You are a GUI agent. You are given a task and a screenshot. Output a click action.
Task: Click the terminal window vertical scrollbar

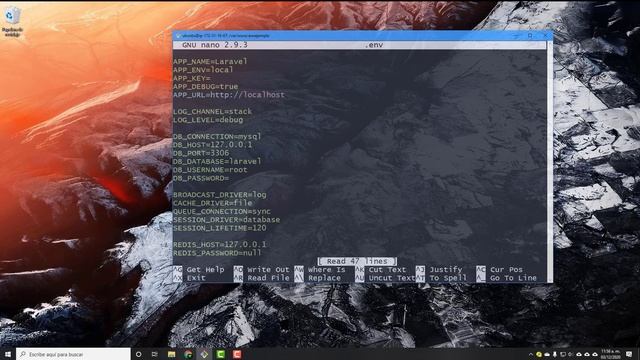click(x=549, y=161)
